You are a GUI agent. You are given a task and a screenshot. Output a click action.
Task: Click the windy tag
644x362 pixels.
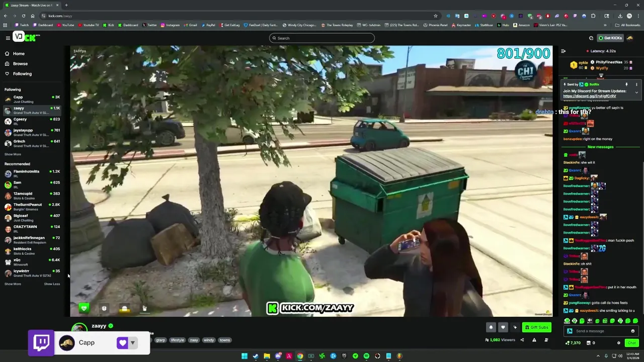pyautogui.click(x=209, y=340)
